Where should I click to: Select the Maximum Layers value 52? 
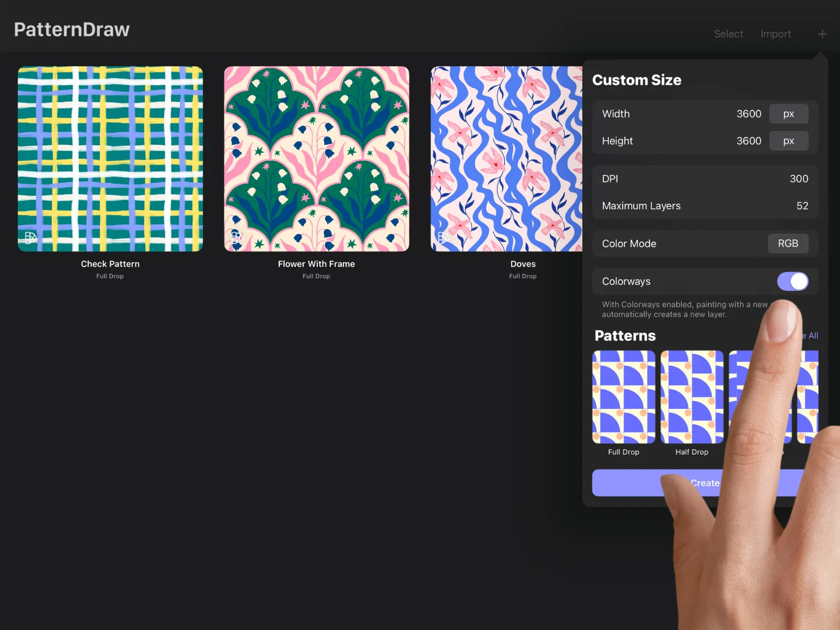pos(802,206)
